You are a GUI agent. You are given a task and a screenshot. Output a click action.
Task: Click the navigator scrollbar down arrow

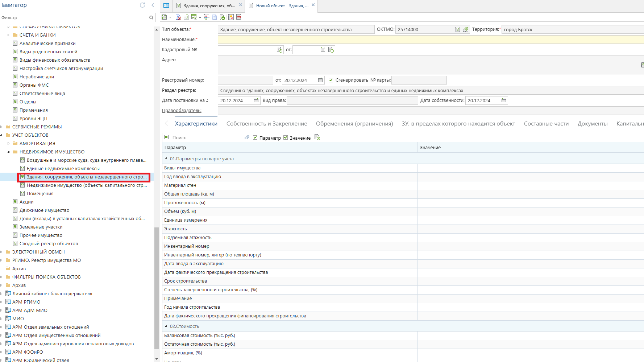157,359
